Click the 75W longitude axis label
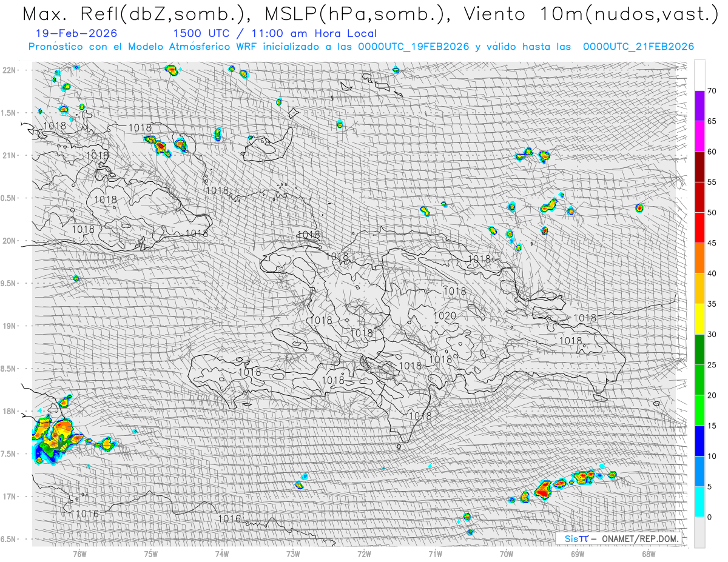 tap(150, 554)
